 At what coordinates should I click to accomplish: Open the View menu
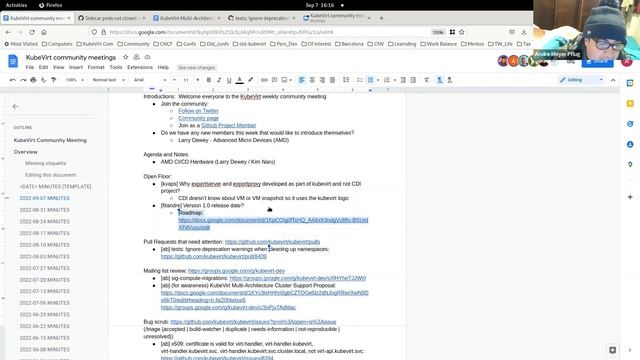[x=58, y=67]
